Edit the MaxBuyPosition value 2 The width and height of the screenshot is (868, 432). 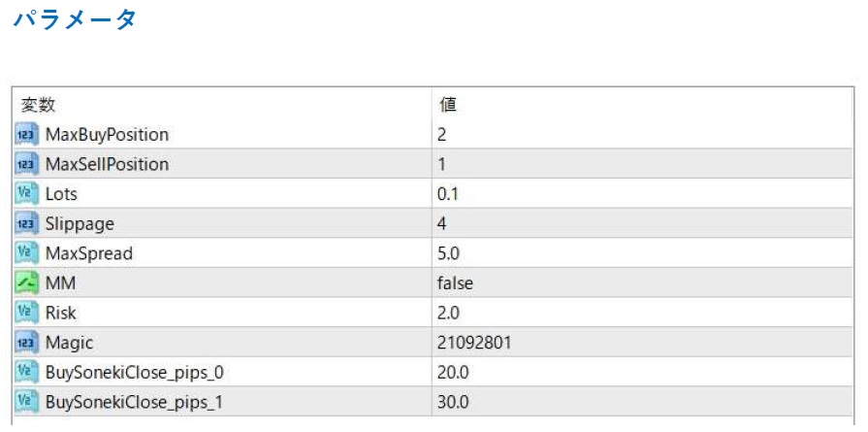442,134
